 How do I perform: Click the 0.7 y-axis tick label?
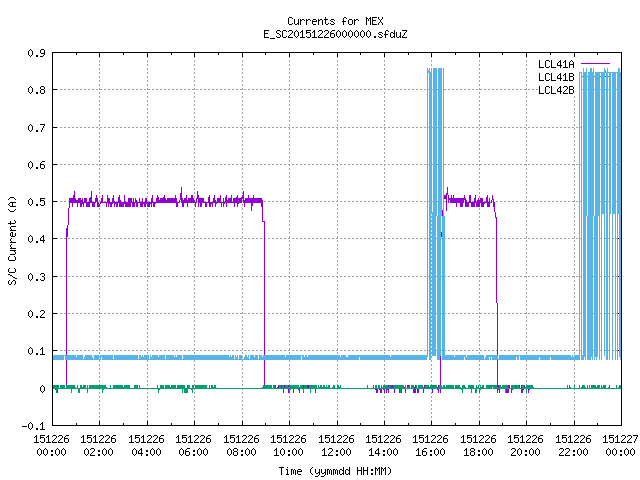(x=36, y=128)
